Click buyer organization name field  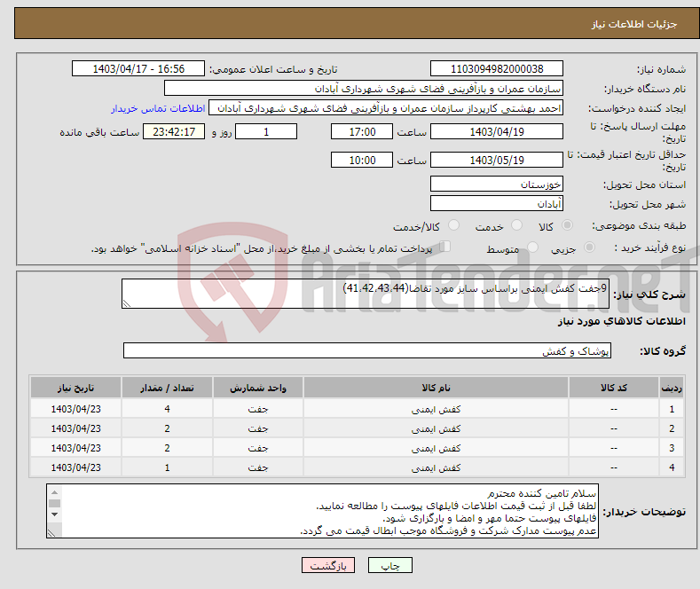pyautogui.click(x=364, y=89)
